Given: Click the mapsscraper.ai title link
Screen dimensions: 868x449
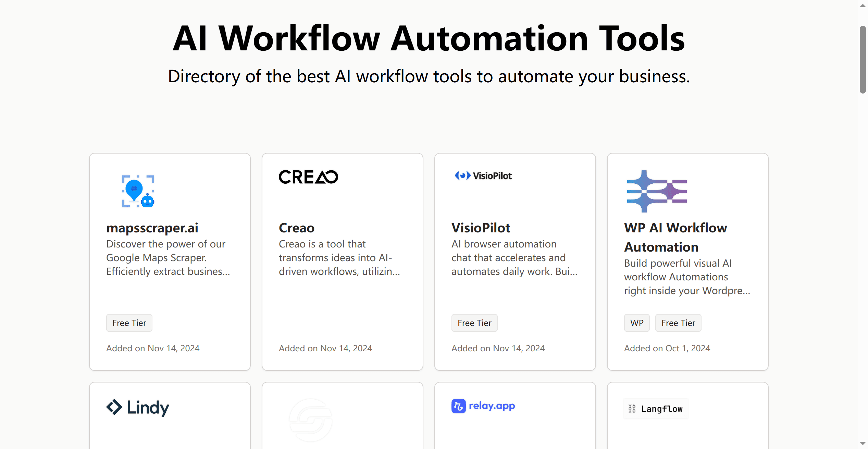Looking at the screenshot, I should click(x=152, y=228).
